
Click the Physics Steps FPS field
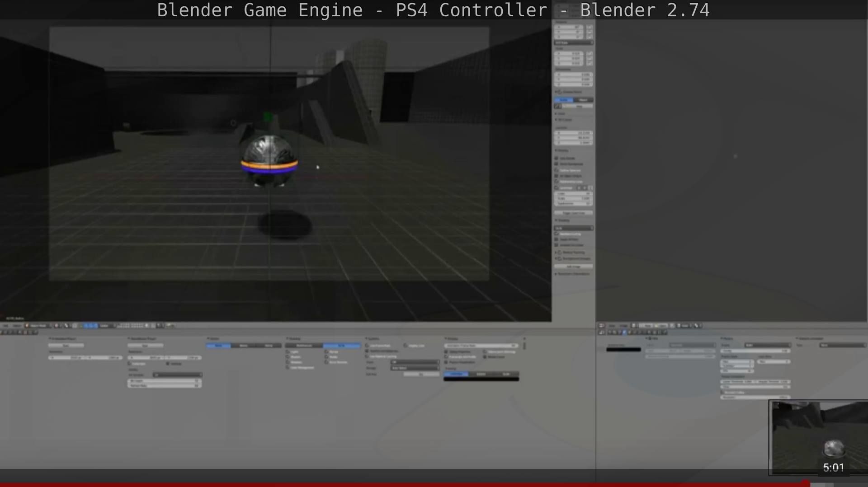(x=736, y=371)
